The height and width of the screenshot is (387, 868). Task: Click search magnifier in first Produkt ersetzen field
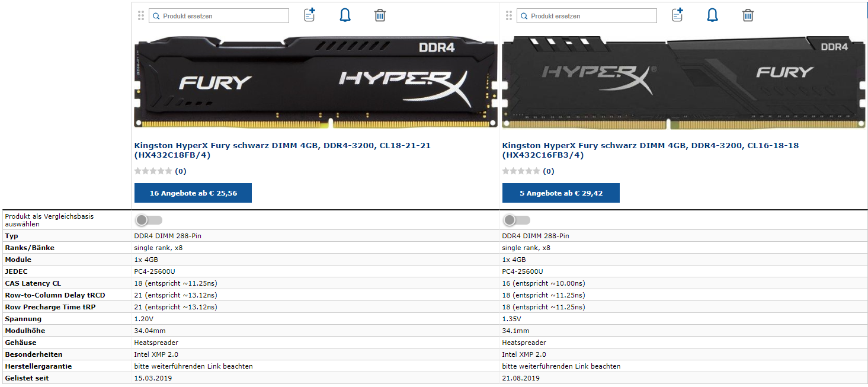156,16
